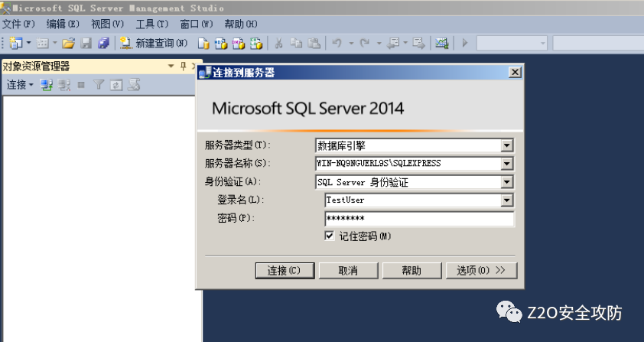Click the Undo arrow icon

tap(337, 43)
